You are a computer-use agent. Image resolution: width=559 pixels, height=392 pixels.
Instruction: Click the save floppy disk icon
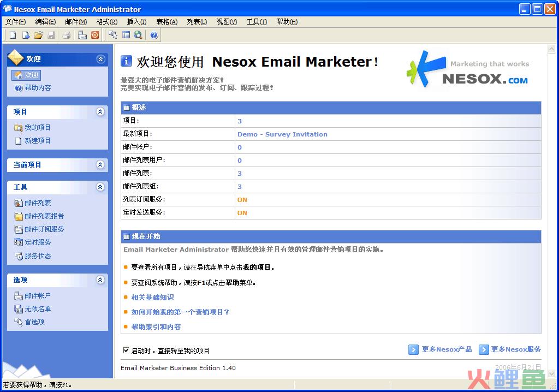tap(51, 35)
